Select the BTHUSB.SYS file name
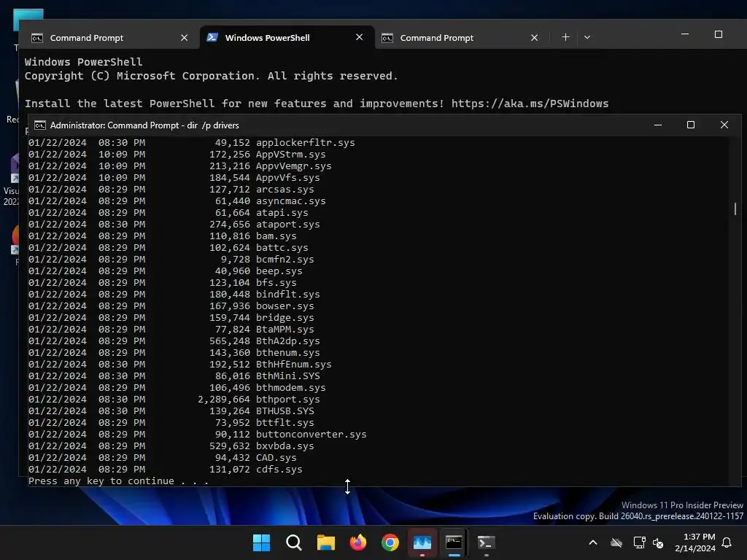 [285, 411]
